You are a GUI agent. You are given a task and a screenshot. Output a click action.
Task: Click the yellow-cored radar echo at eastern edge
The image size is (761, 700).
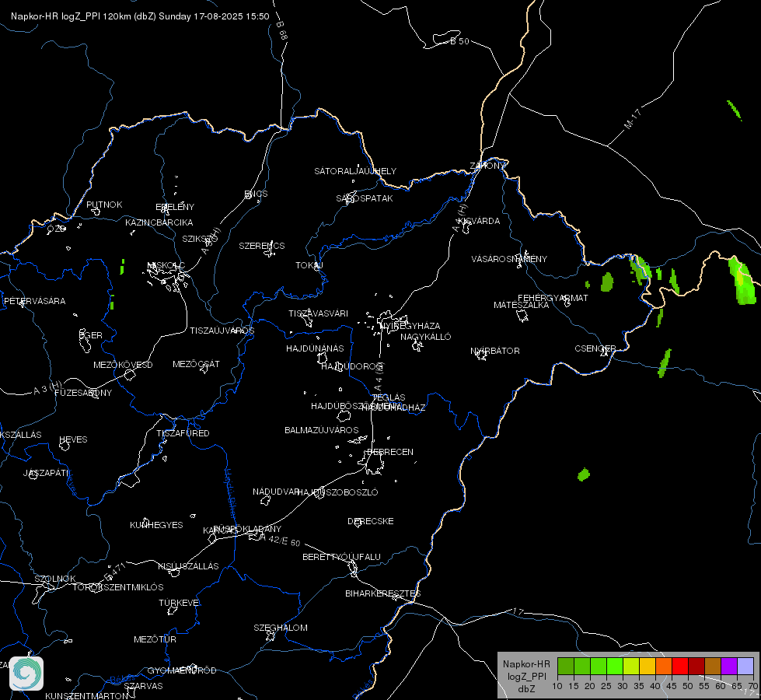(x=742, y=282)
